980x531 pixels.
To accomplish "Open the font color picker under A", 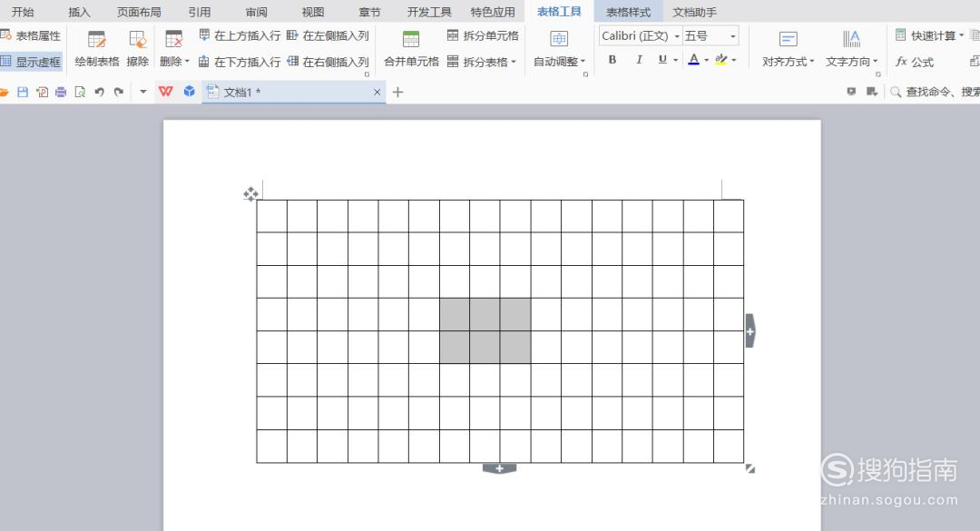I will [693, 60].
